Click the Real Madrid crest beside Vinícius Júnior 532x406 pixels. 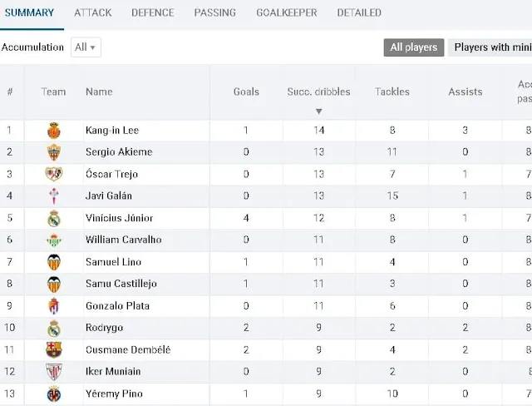pyautogui.click(x=53, y=218)
